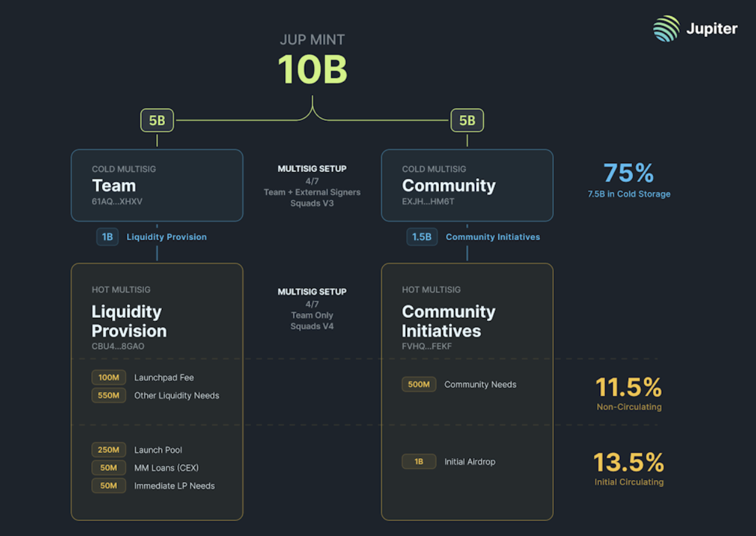Click the Team cold multisig title

coord(114,185)
